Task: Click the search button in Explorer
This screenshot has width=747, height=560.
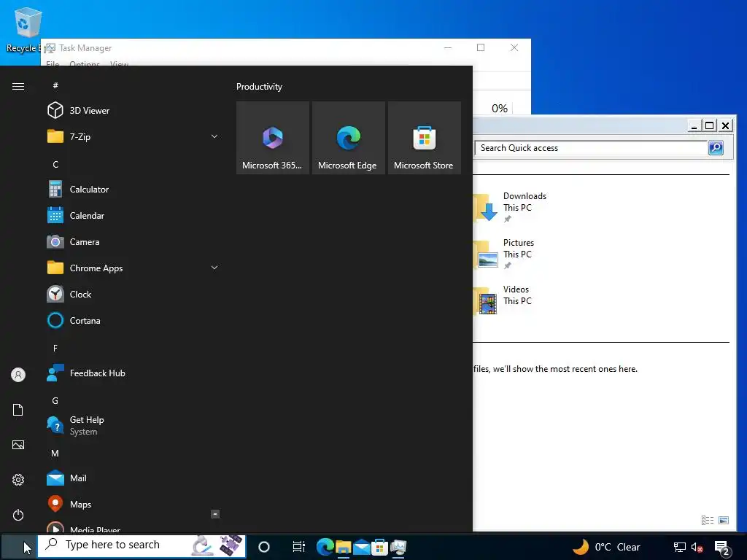Action: pos(716,148)
